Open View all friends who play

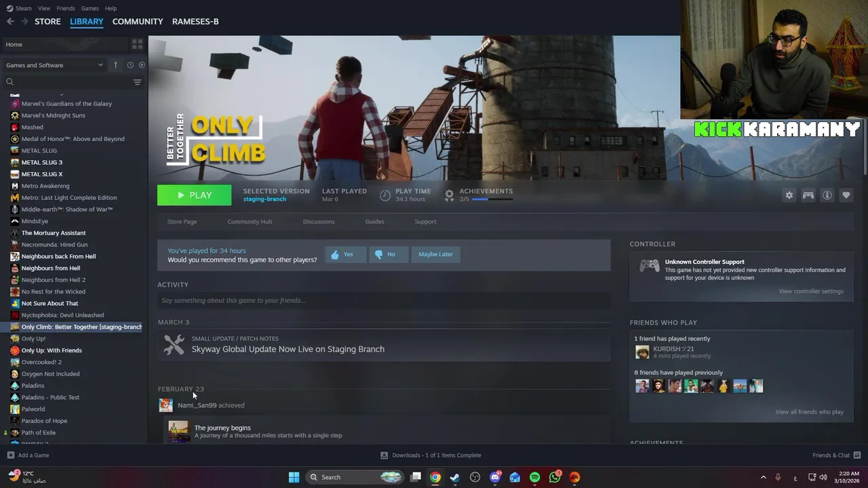(809, 412)
